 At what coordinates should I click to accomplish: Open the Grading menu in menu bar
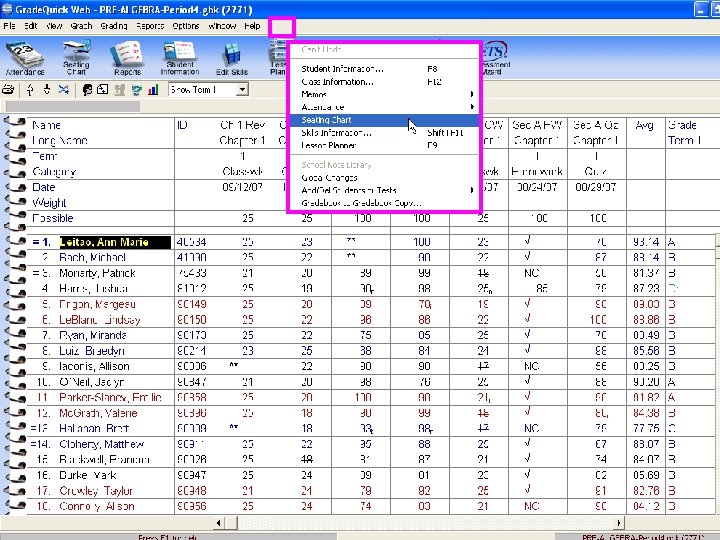(x=113, y=26)
